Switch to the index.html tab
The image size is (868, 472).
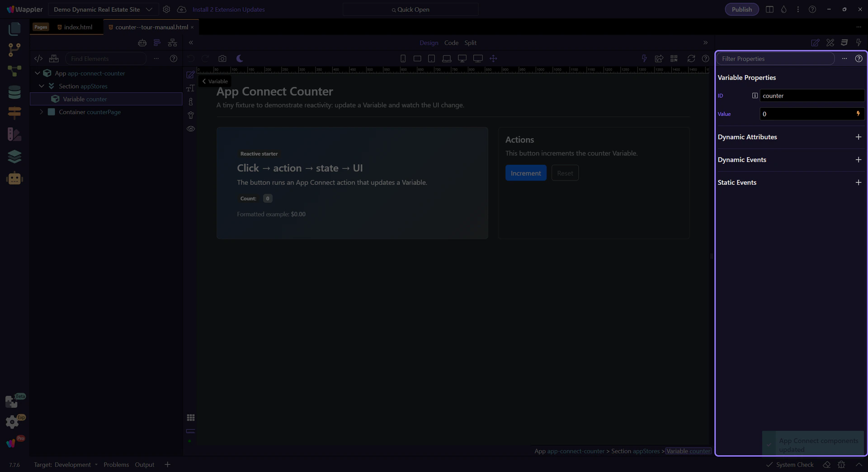pos(78,27)
